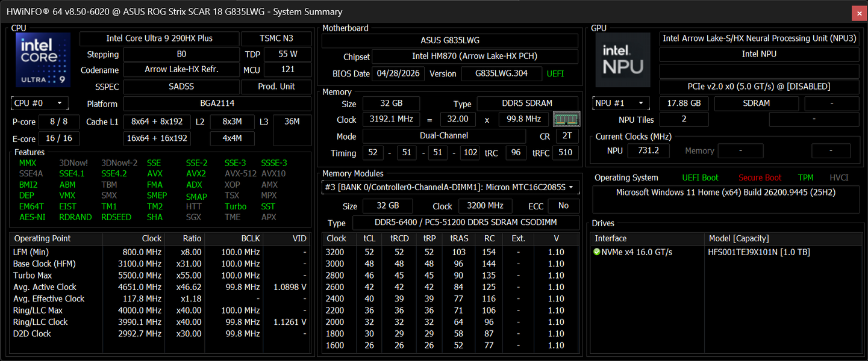Click the Dual-Channel mode field
Image resolution: width=868 pixels, height=361 pixels.
(444, 137)
